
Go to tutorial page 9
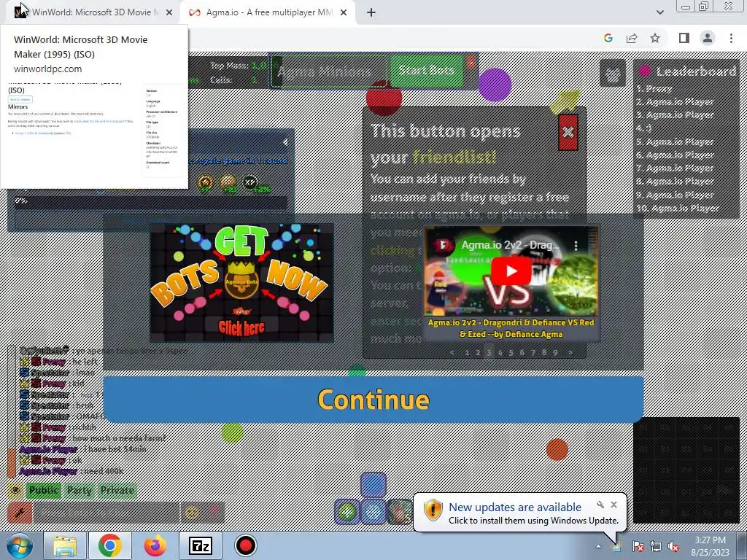pyautogui.click(x=555, y=352)
